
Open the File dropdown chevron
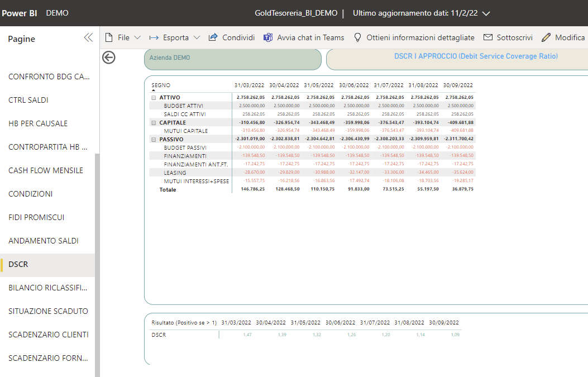137,37
